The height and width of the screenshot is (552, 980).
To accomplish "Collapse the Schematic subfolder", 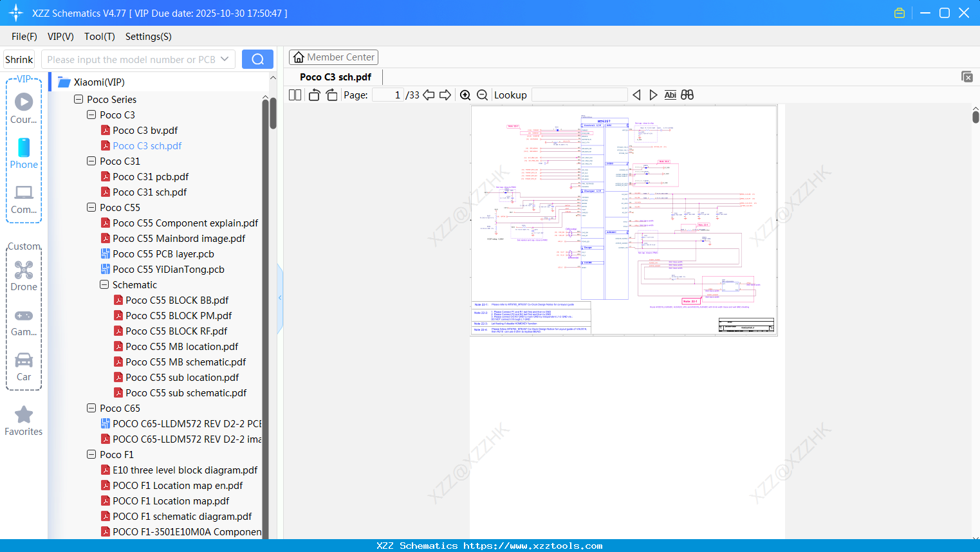I will (x=104, y=284).
